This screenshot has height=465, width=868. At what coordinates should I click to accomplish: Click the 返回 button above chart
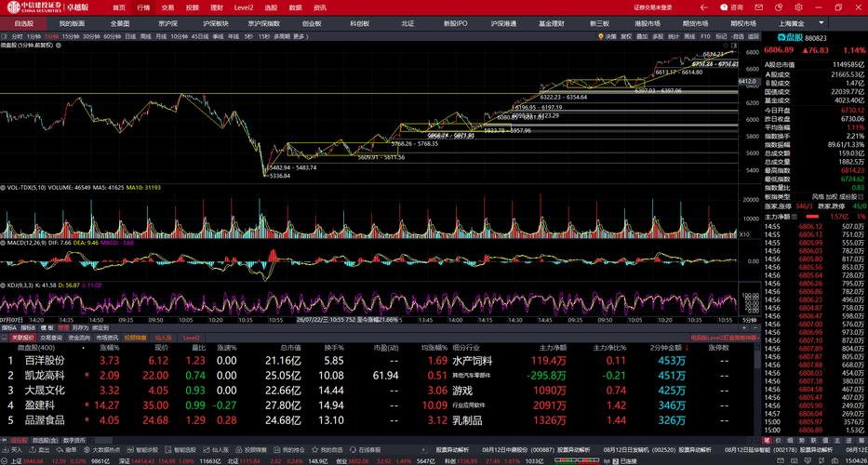point(753,36)
